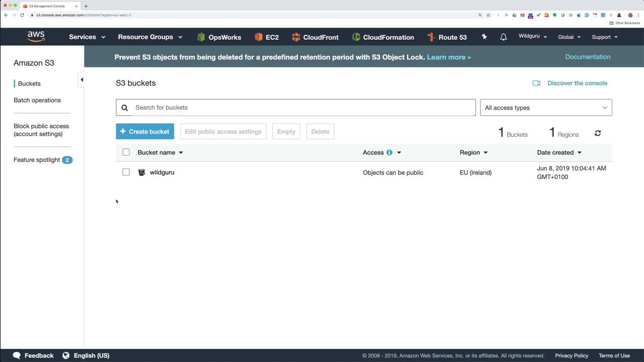Click the browser address bar URL
The width and height of the screenshot is (644, 362).
click(84, 15)
